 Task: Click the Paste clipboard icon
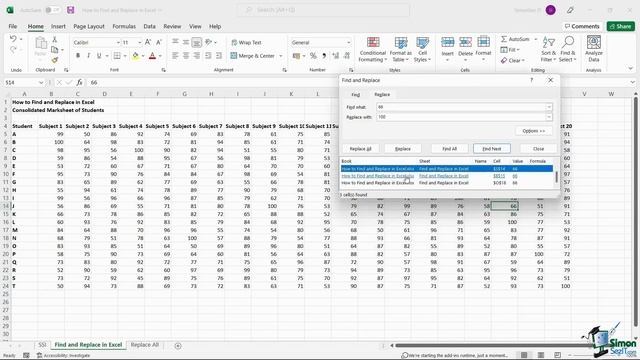click(40, 43)
